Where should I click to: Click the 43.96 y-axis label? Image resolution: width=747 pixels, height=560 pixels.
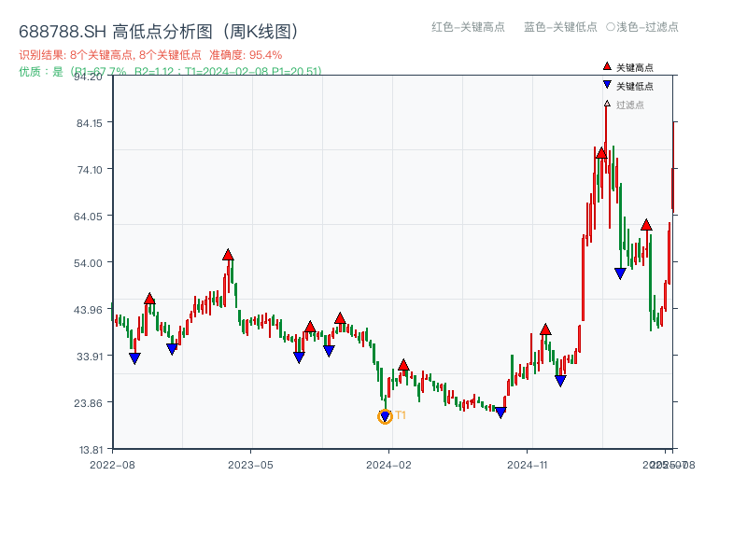tap(88, 310)
